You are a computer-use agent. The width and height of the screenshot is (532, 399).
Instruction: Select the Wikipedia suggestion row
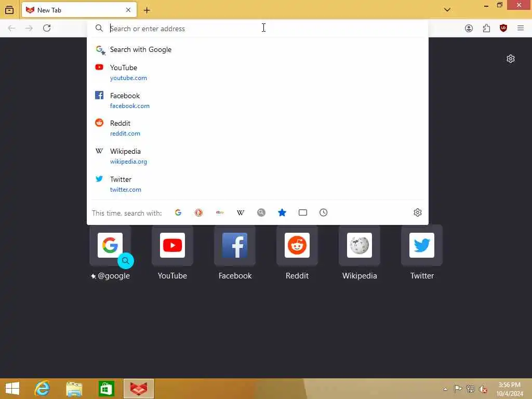click(258, 156)
